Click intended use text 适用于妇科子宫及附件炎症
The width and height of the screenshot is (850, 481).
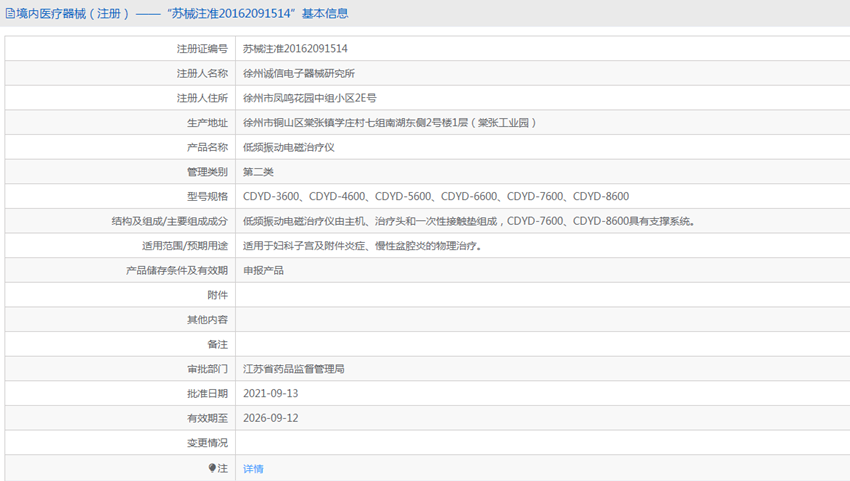coord(362,246)
